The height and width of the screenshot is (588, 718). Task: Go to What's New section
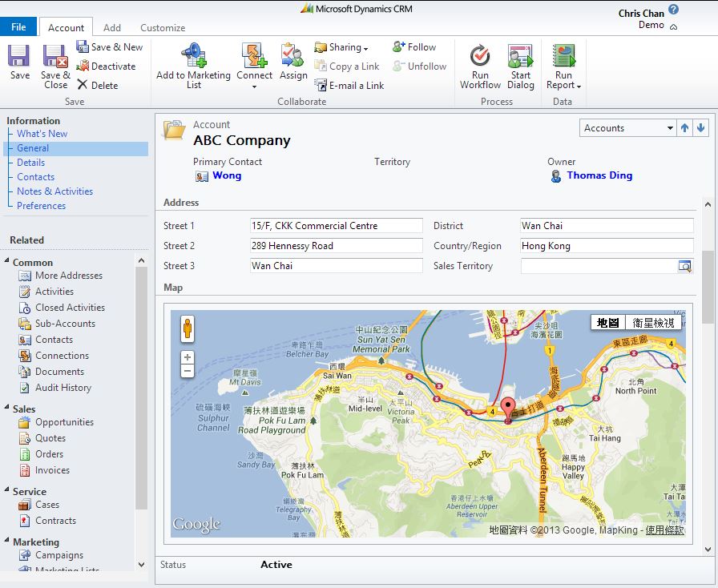click(42, 133)
